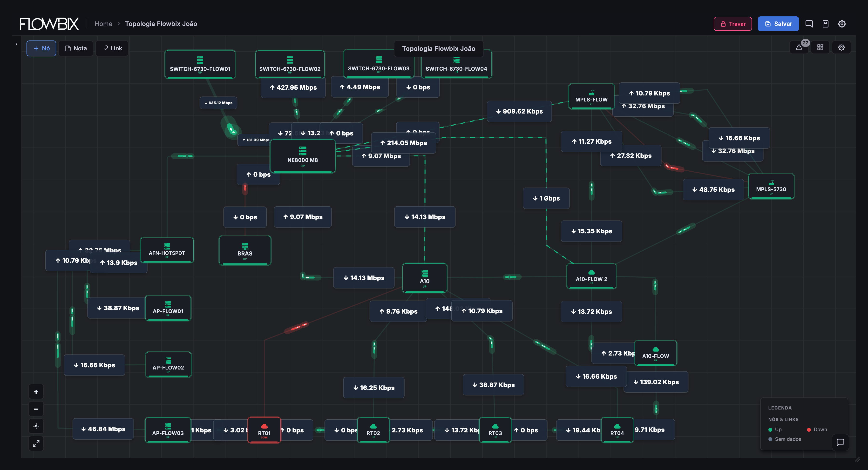Open canvas settings gear icon
This screenshot has width=868, height=470.
841,47
